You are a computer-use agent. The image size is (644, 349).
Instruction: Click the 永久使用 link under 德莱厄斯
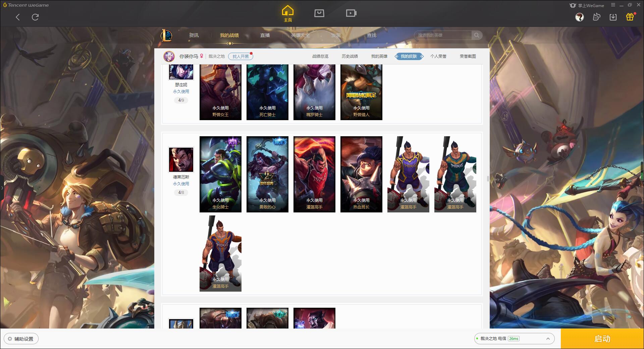tap(181, 184)
